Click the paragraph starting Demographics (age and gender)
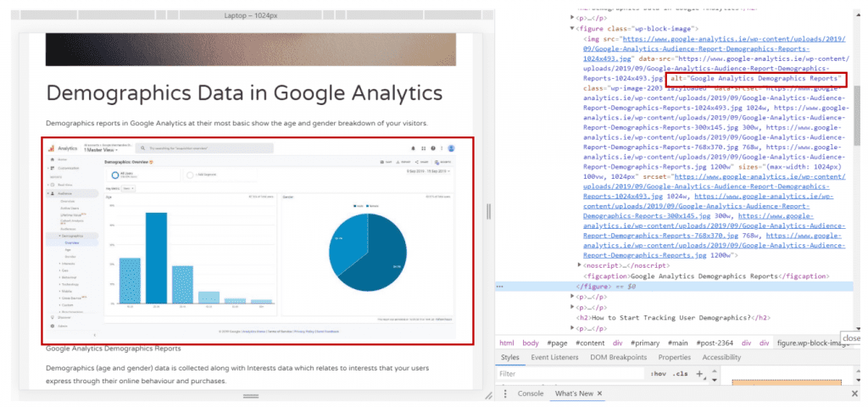This screenshot has height=407, width=868. click(238, 374)
